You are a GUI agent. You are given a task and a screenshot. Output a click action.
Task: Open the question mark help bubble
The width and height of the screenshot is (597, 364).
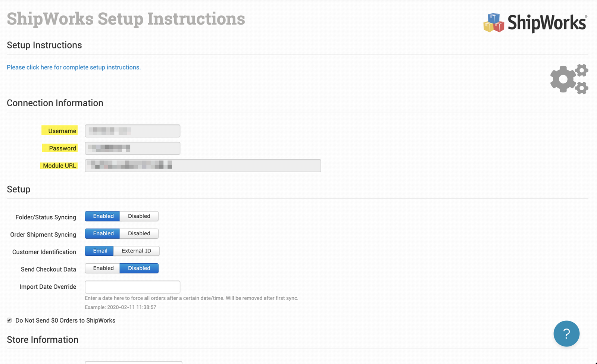[x=566, y=334]
